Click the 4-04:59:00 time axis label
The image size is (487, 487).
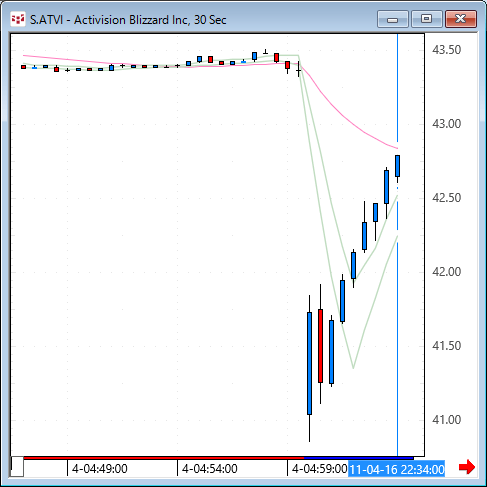point(320,469)
